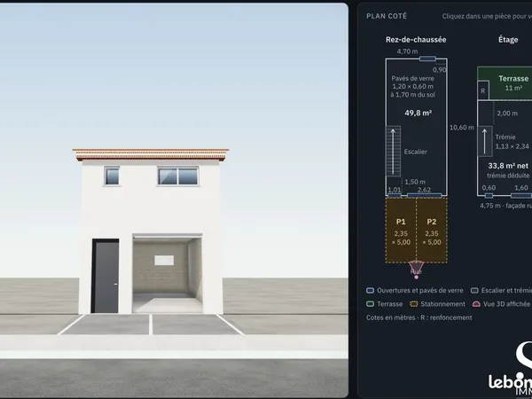
Task: Click the ground floor staircase arrow symbol
Action: pyautogui.click(x=393, y=151)
